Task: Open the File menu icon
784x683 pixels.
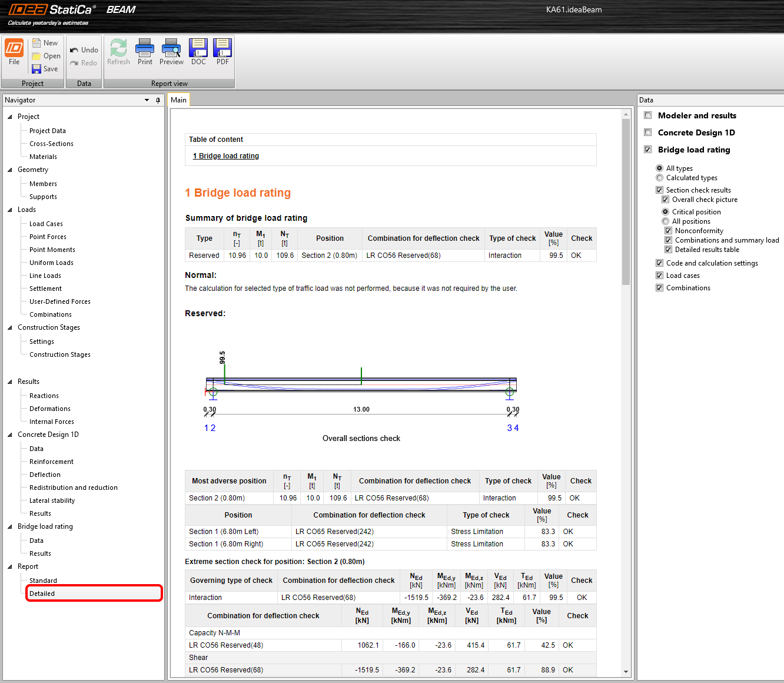Action: click(14, 48)
